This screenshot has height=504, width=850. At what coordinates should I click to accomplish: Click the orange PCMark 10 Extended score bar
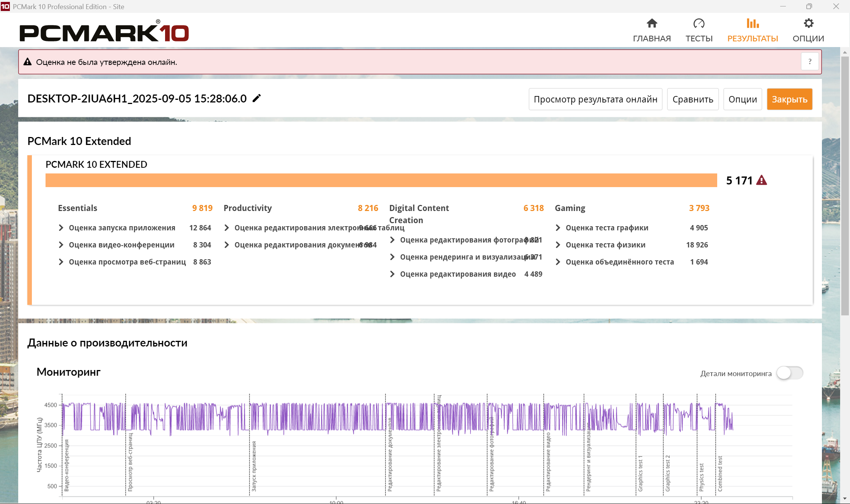point(381,180)
